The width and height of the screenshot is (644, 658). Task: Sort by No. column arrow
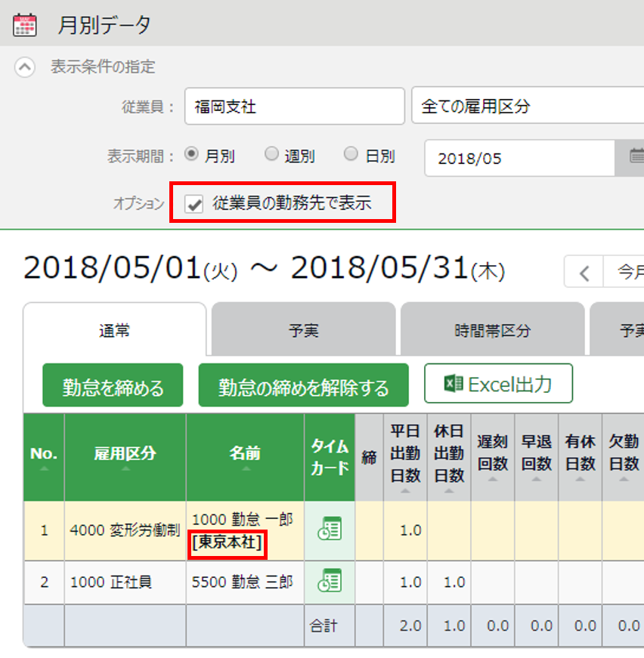coord(44,469)
